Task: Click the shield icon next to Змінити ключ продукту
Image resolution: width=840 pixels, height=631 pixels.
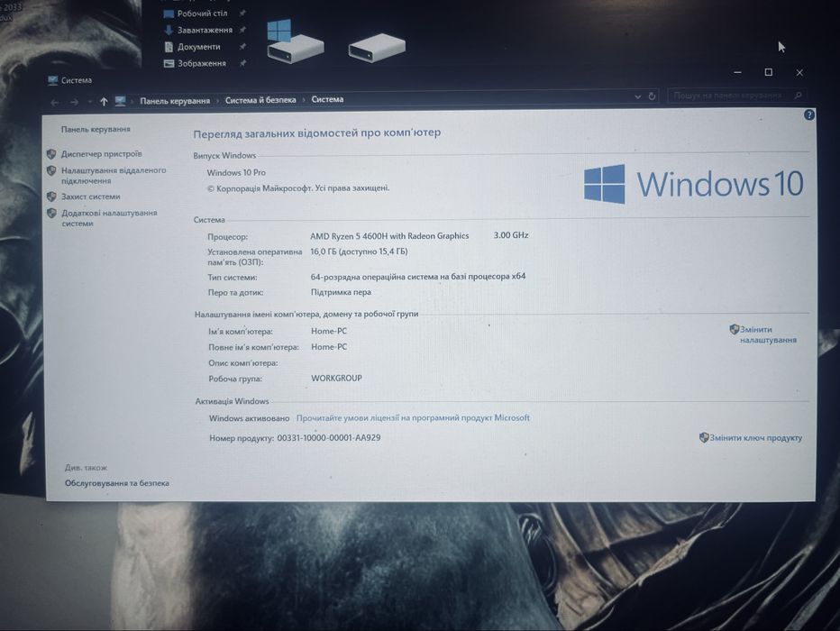Action: click(x=704, y=437)
